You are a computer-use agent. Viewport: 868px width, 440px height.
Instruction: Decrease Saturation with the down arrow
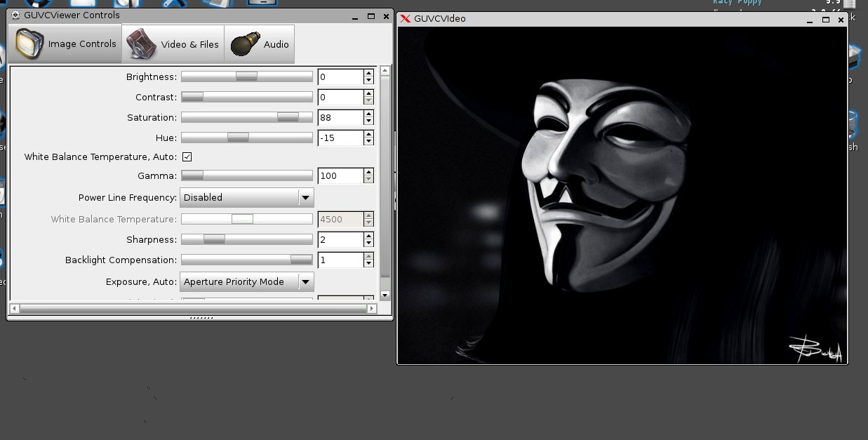click(368, 121)
